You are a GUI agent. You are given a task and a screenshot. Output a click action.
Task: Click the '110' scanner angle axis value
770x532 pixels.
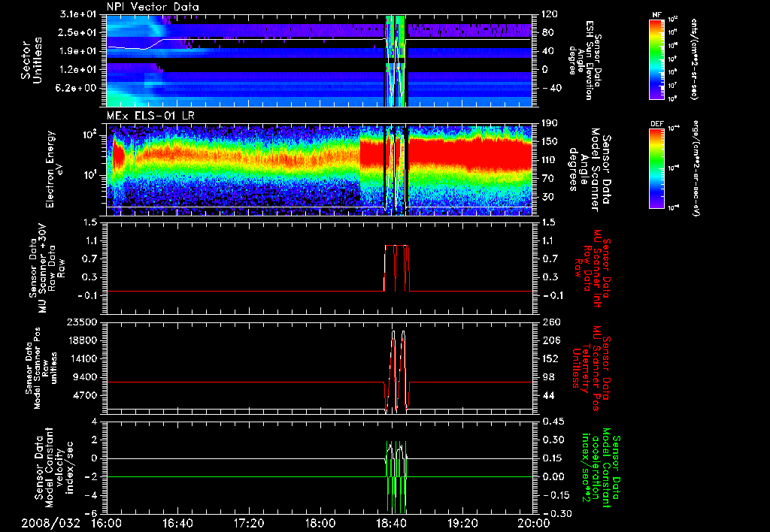[550, 160]
